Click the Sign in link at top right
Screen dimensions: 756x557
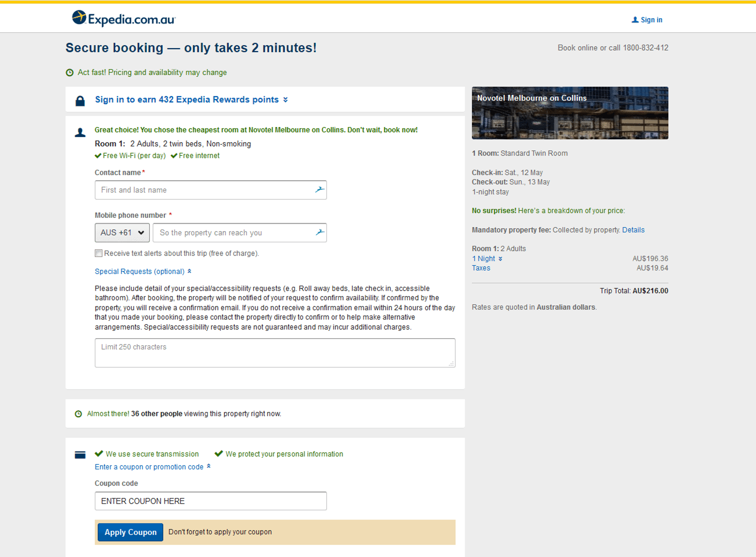point(651,20)
